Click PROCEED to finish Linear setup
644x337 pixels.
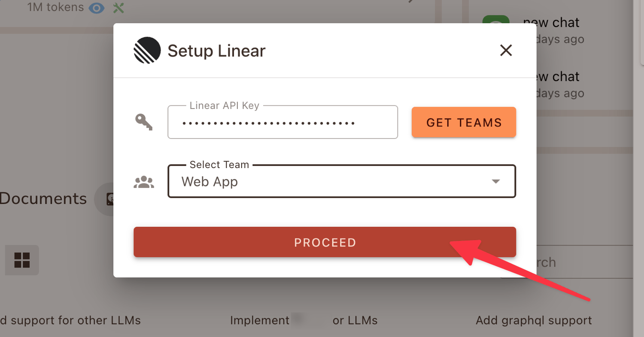[x=325, y=242]
